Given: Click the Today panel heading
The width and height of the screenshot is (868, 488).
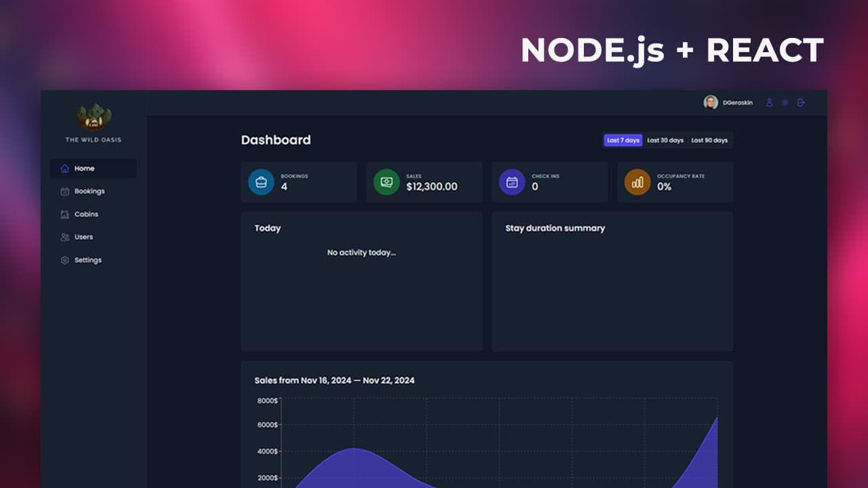Looking at the screenshot, I should [268, 228].
